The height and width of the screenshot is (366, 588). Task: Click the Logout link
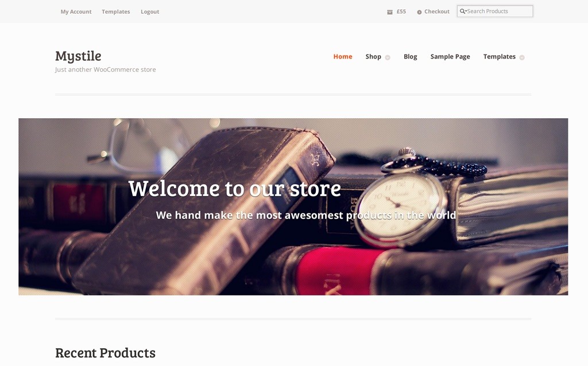150,11
